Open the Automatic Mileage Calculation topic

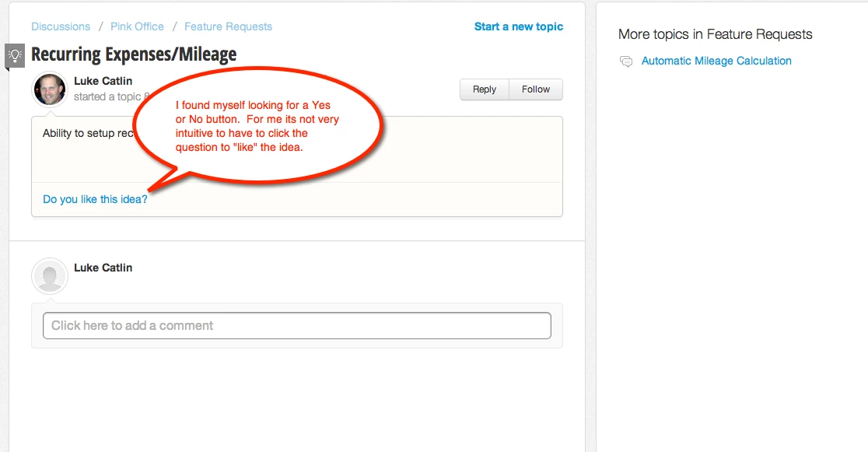pos(716,61)
